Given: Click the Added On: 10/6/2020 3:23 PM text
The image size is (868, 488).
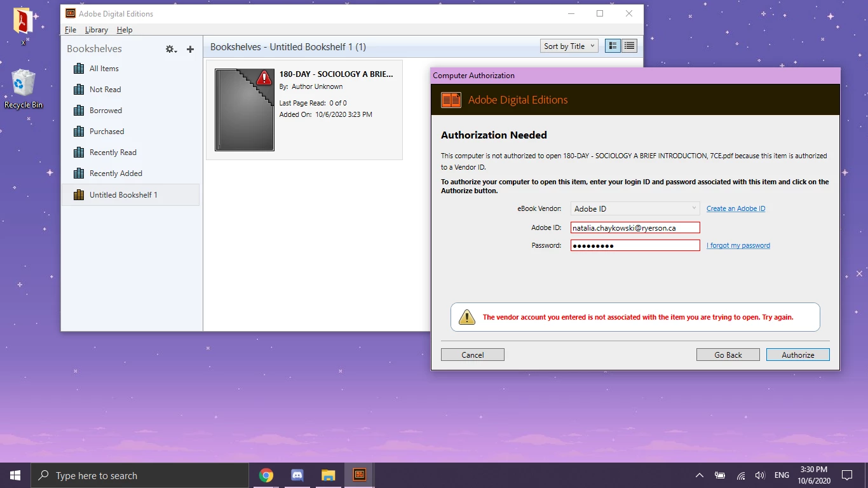Looking at the screenshot, I should [325, 115].
